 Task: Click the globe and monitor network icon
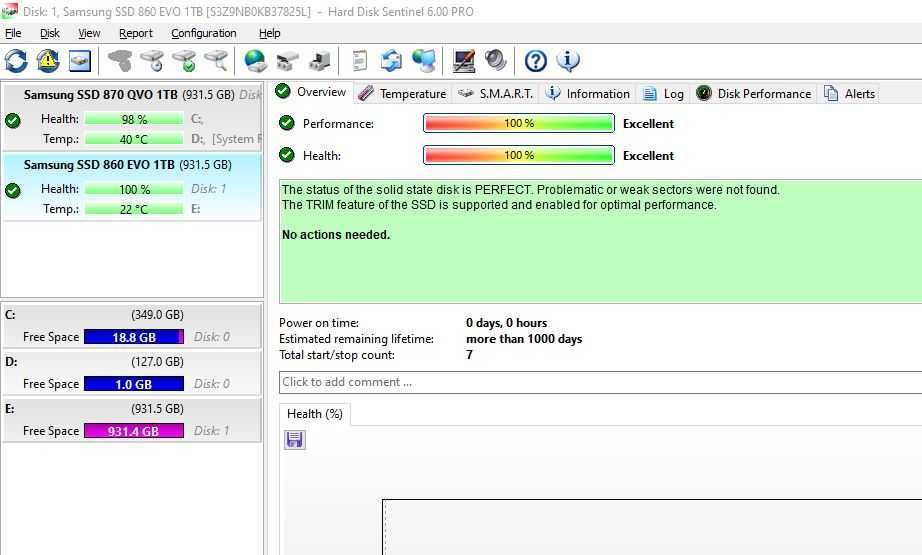pos(423,61)
